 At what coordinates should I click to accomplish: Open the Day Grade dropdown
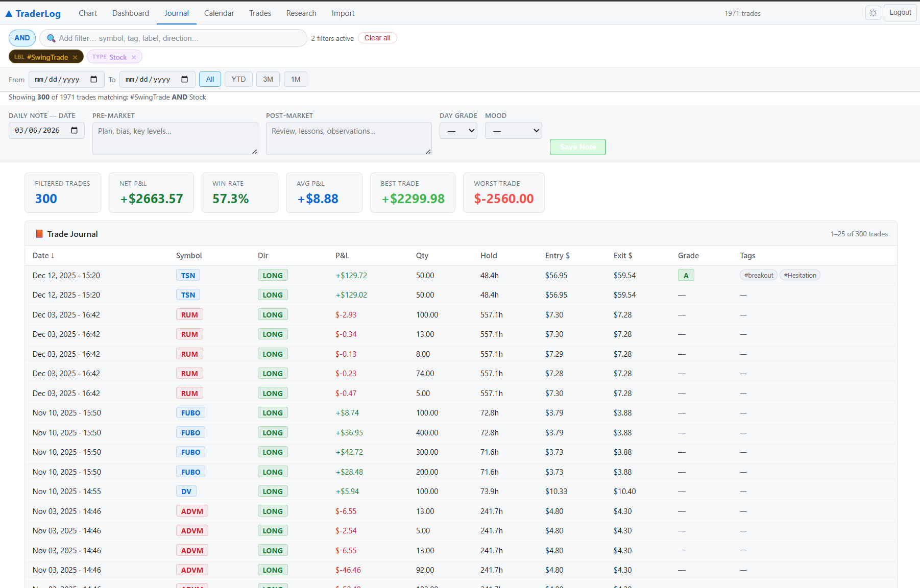click(x=458, y=131)
